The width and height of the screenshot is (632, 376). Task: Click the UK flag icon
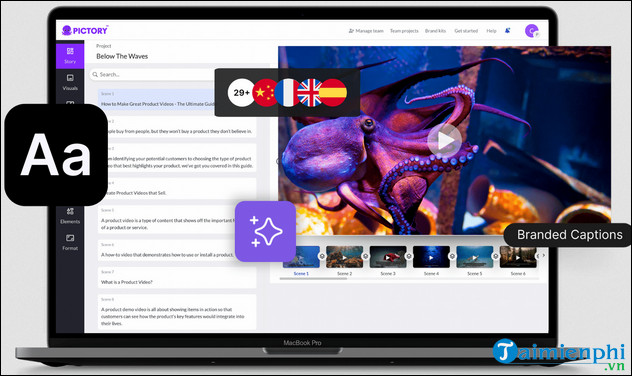pos(309,93)
